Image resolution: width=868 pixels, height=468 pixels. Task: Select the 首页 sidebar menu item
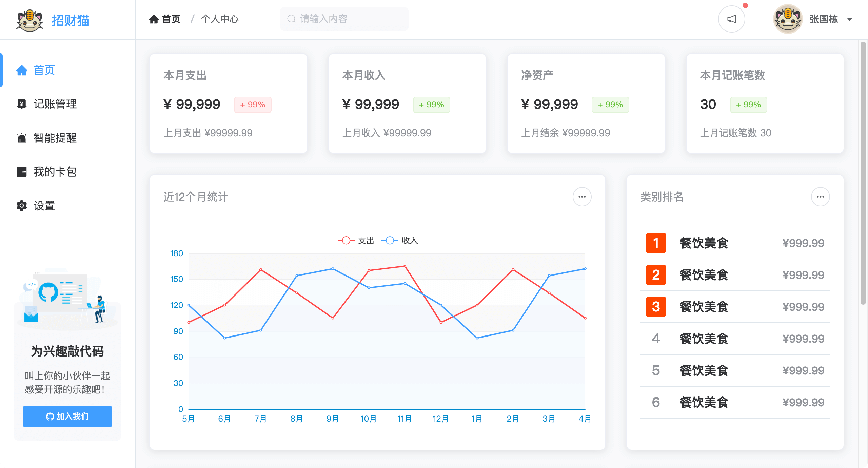pos(44,70)
